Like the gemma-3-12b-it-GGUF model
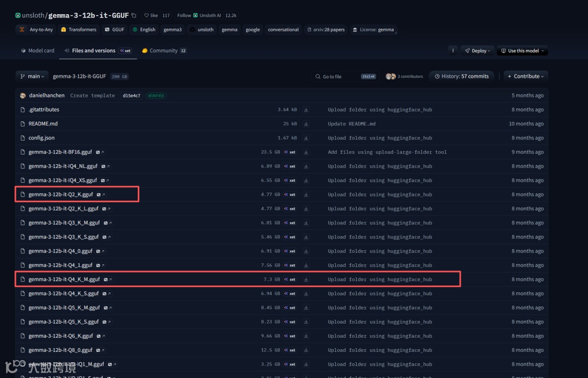The width and height of the screenshot is (588, 378). coord(151,15)
